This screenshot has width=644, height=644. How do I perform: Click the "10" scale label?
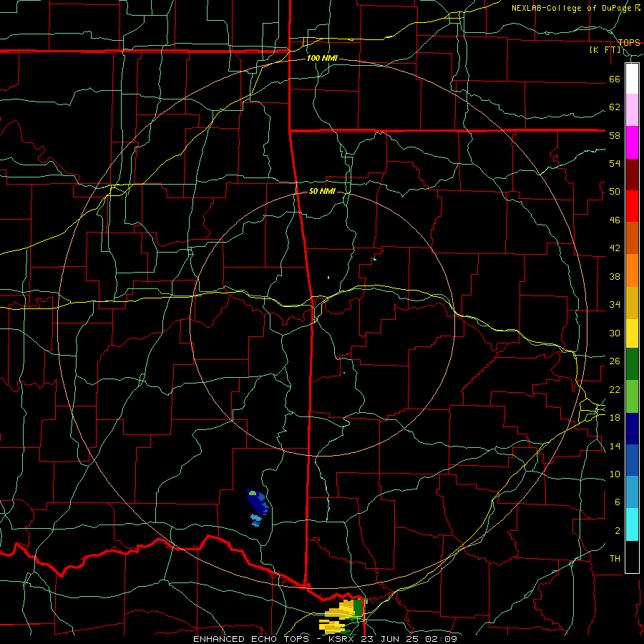coord(615,474)
